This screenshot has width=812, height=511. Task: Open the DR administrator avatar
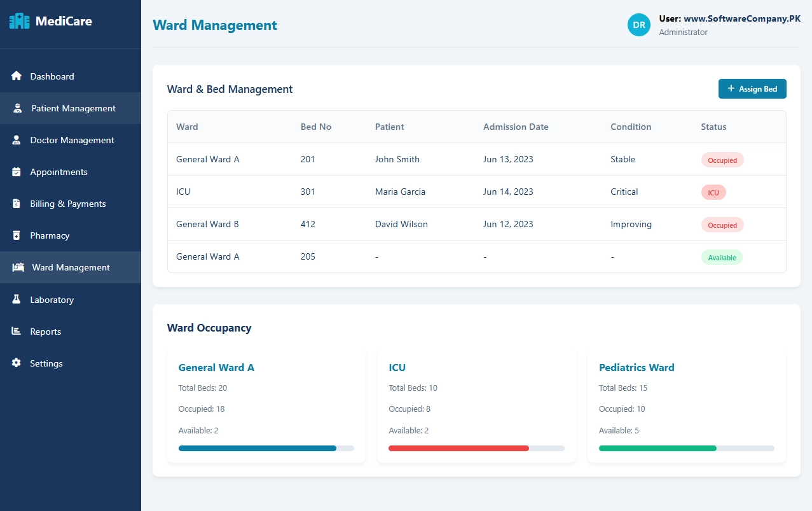click(x=638, y=24)
